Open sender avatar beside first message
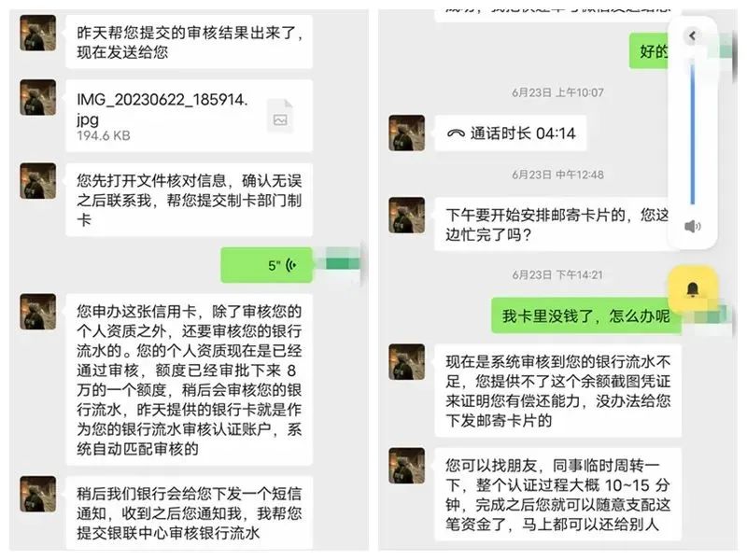 tap(38, 33)
